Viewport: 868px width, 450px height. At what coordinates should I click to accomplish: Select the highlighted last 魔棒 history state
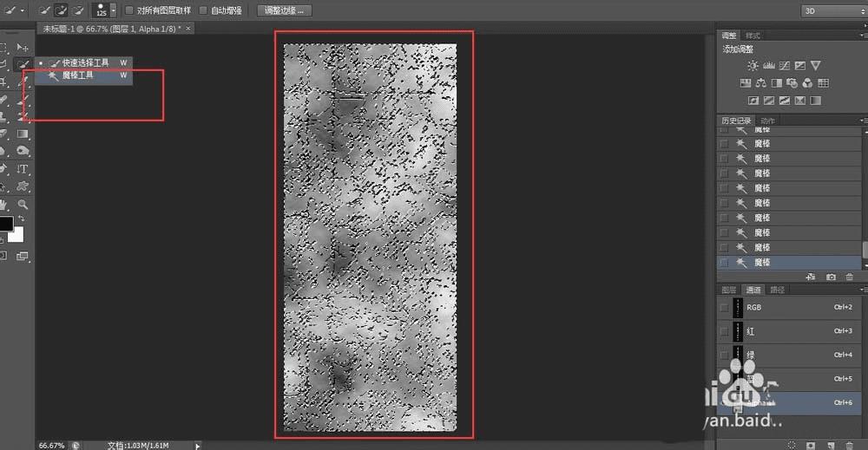pyautogui.click(x=790, y=263)
